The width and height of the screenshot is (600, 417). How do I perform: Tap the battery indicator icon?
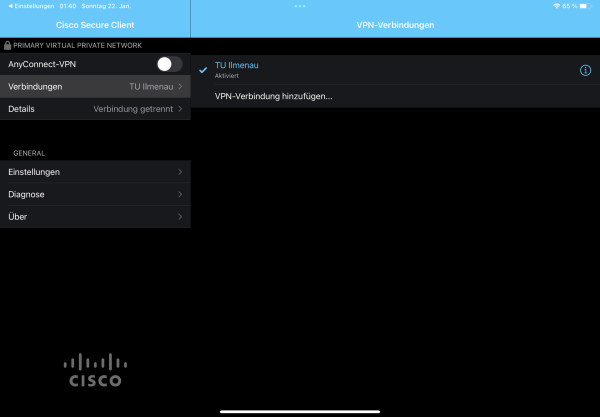click(585, 6)
